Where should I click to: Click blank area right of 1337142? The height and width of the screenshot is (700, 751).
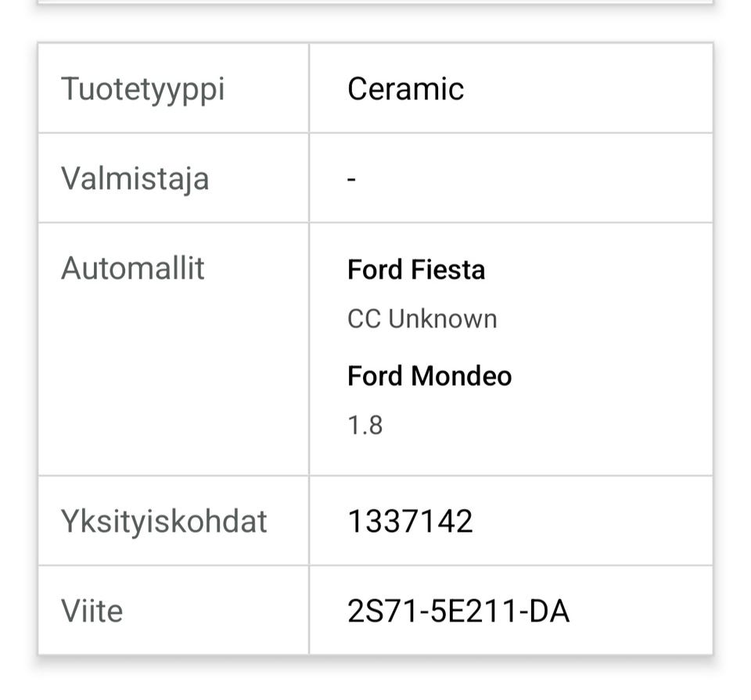click(595, 521)
